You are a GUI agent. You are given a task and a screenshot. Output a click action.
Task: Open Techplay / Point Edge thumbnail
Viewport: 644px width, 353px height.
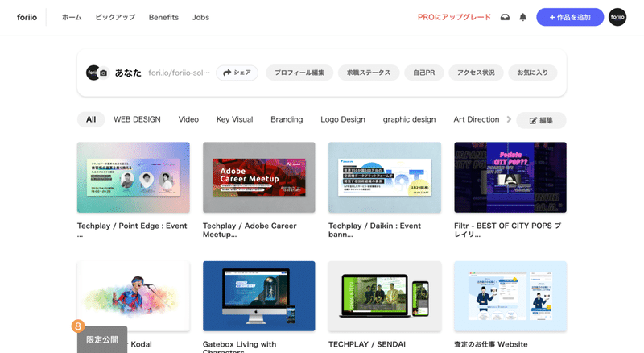(134, 177)
